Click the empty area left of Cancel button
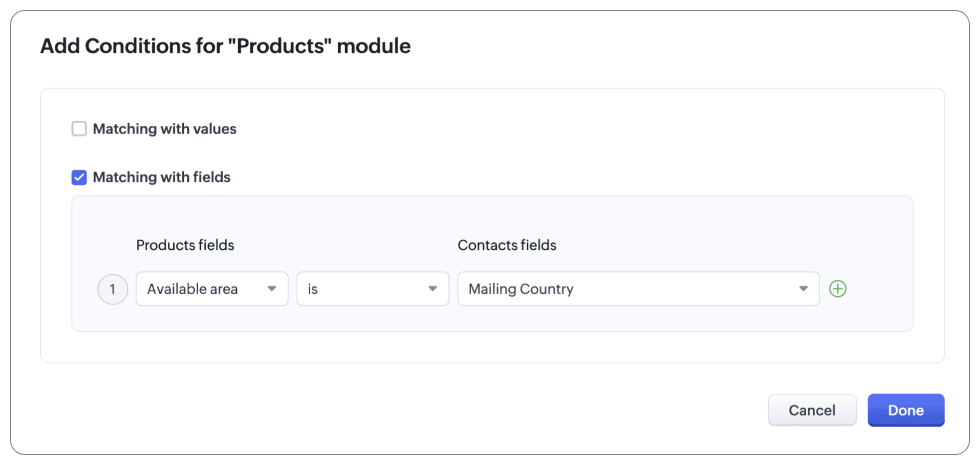The width and height of the screenshot is (980, 465). (499, 410)
